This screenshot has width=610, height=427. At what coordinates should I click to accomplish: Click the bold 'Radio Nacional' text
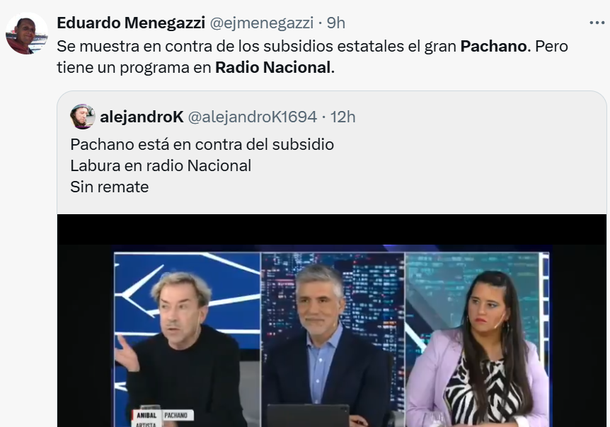(x=275, y=67)
